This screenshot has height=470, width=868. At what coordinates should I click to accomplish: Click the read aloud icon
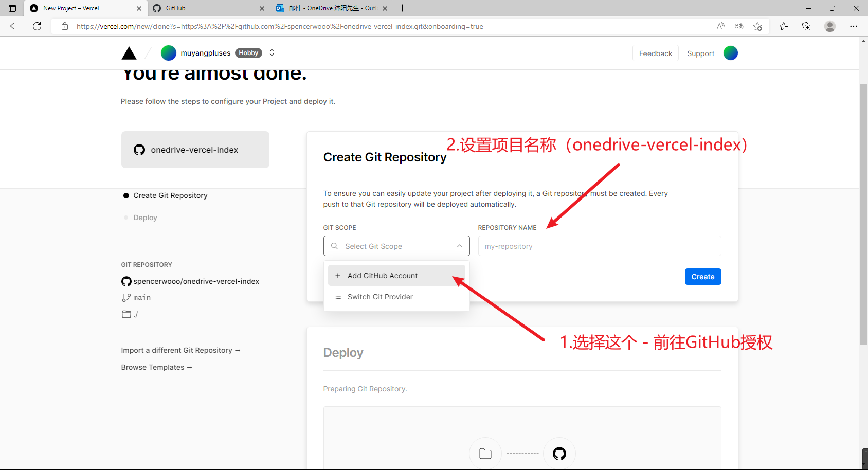[720, 26]
